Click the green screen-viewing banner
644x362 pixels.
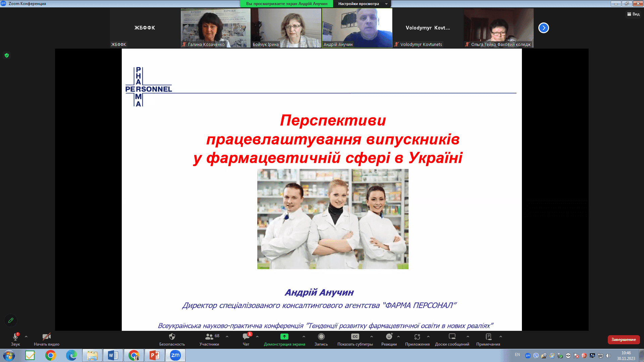click(x=287, y=4)
